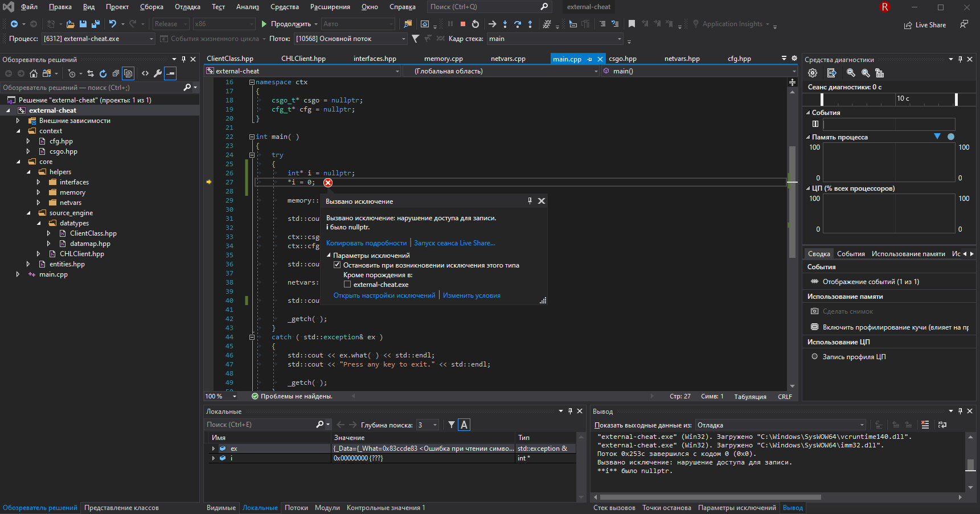Open Properties wrench icon in Solution Explorer
980x514 pixels.
158,73
